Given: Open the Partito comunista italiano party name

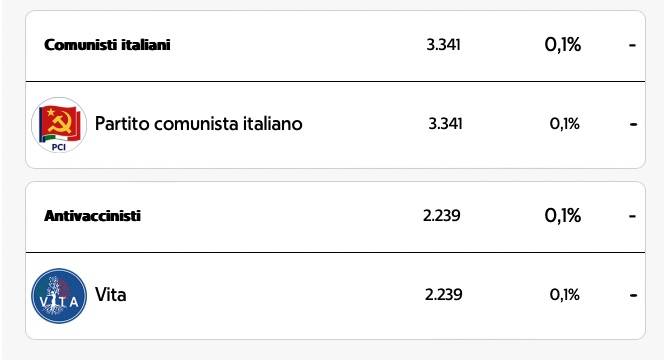Looking at the screenshot, I should pyautogui.click(x=199, y=124).
